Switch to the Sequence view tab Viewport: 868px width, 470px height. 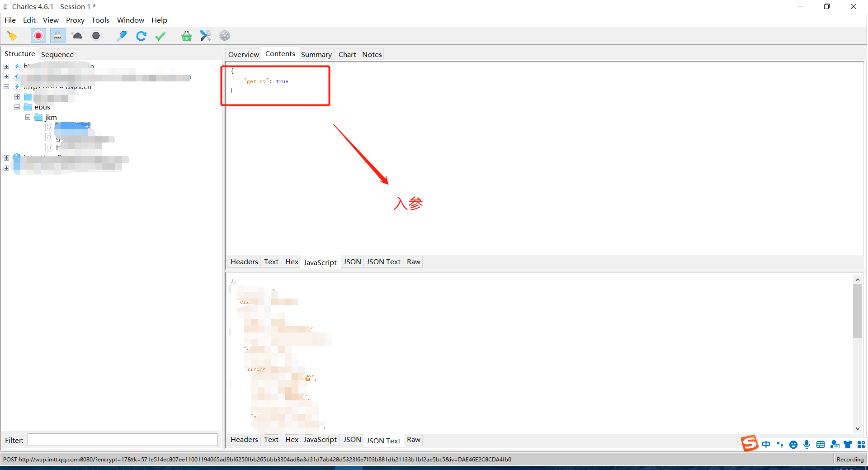[57, 54]
